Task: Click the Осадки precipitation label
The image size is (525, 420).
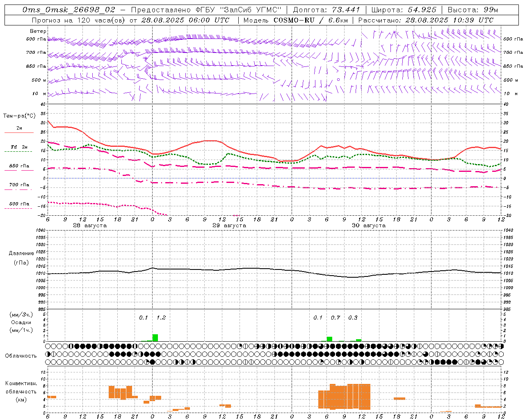Action: point(21,322)
